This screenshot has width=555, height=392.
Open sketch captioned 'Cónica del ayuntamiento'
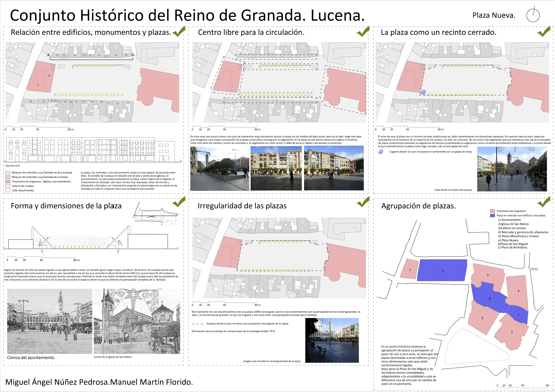[50, 321]
